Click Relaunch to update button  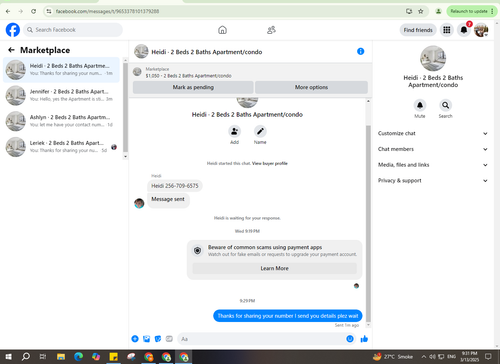[x=471, y=11]
